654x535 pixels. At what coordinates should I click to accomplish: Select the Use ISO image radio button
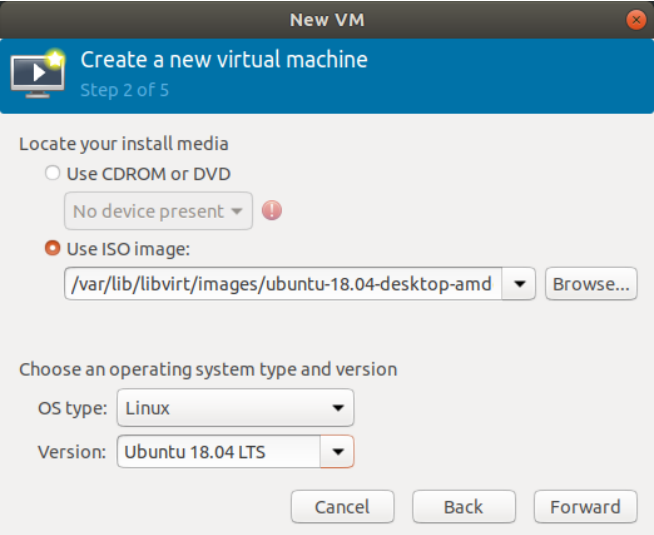click(x=53, y=248)
